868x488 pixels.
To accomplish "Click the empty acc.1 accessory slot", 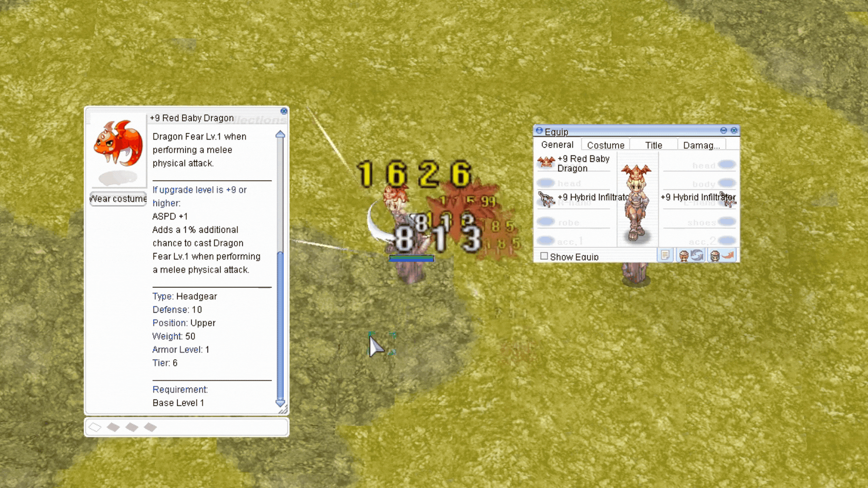I will pyautogui.click(x=546, y=241).
